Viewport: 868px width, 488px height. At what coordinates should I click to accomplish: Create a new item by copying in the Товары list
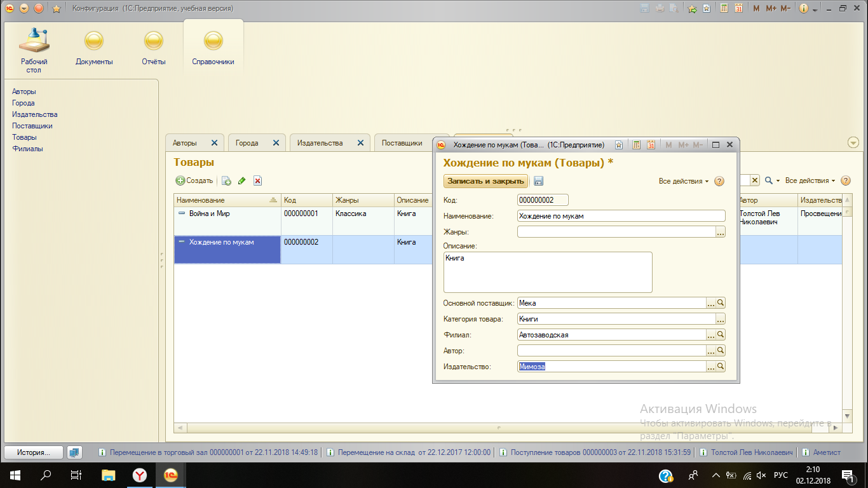pyautogui.click(x=226, y=181)
